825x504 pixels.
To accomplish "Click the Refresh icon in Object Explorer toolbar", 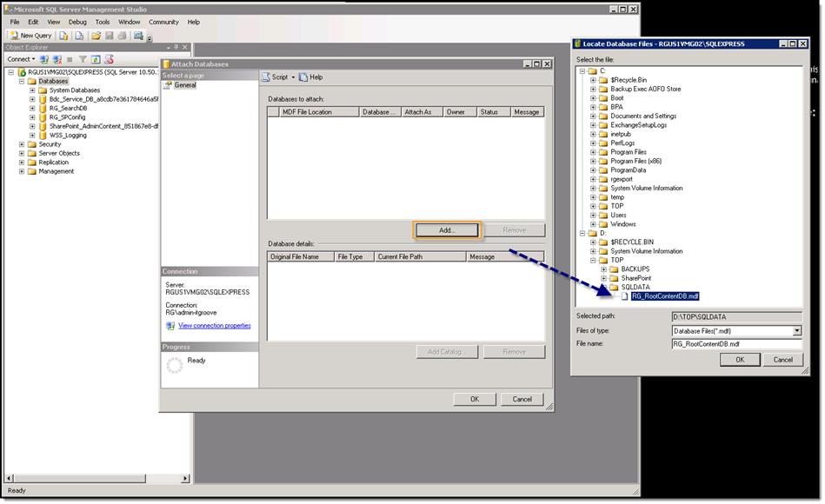I will pyautogui.click(x=96, y=59).
